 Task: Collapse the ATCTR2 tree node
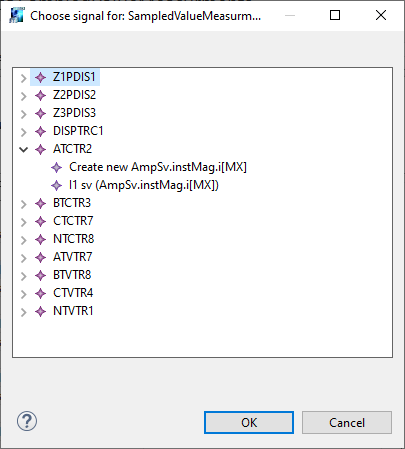click(23, 150)
